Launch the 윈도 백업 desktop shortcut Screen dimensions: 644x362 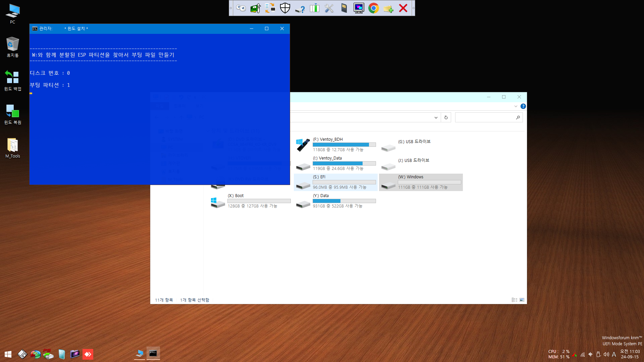pyautogui.click(x=13, y=81)
